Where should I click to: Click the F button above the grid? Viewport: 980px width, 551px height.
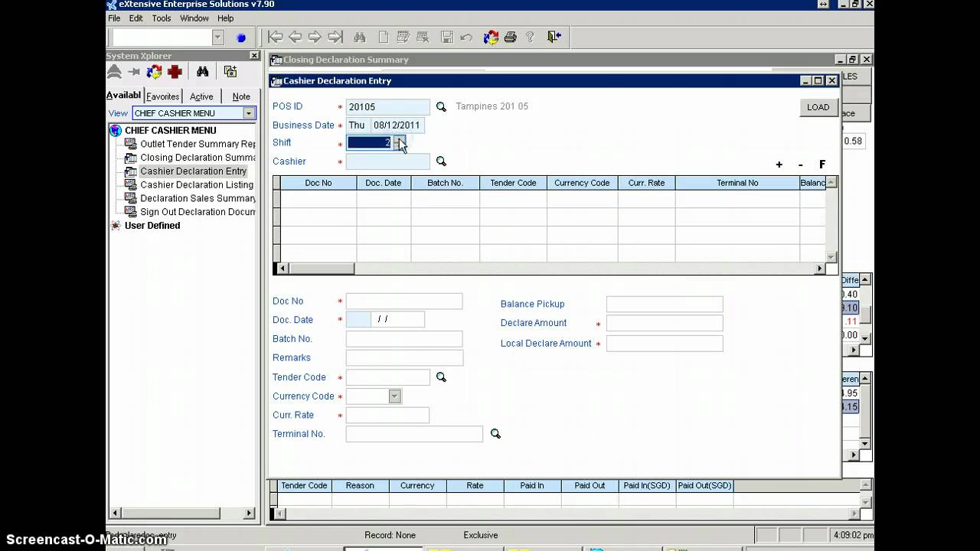coord(822,165)
